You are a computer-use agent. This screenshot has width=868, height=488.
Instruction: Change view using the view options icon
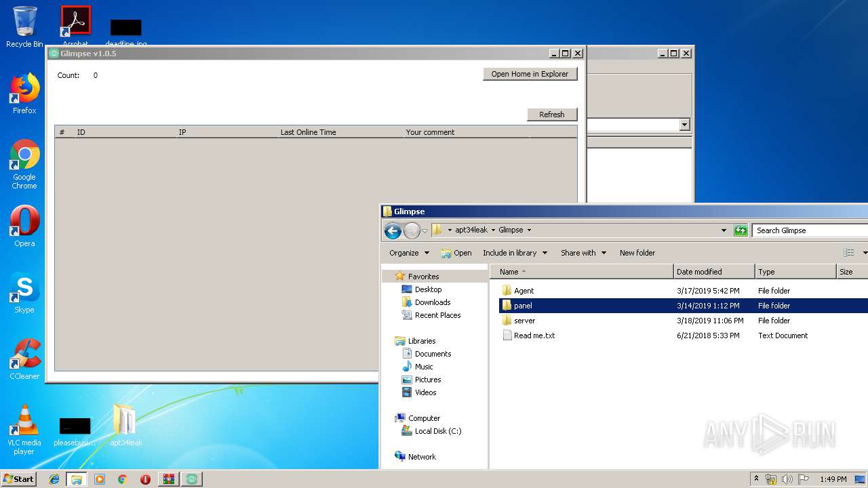(x=848, y=253)
